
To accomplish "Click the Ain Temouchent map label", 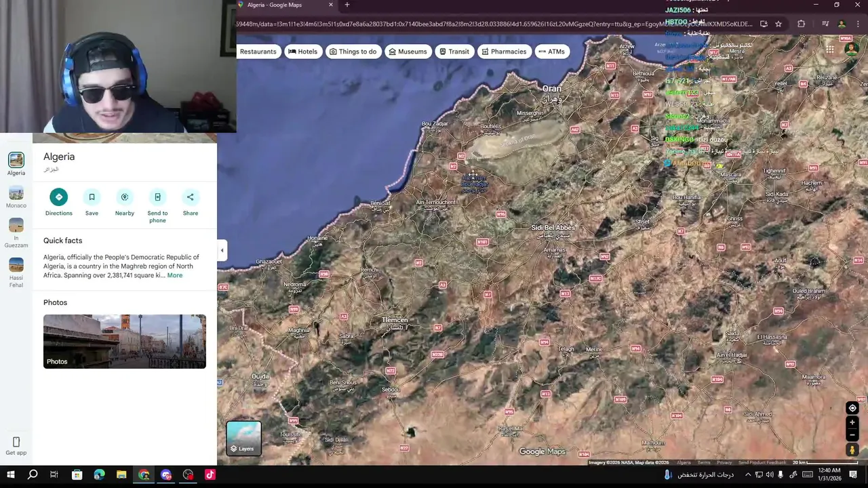I will (436, 203).
